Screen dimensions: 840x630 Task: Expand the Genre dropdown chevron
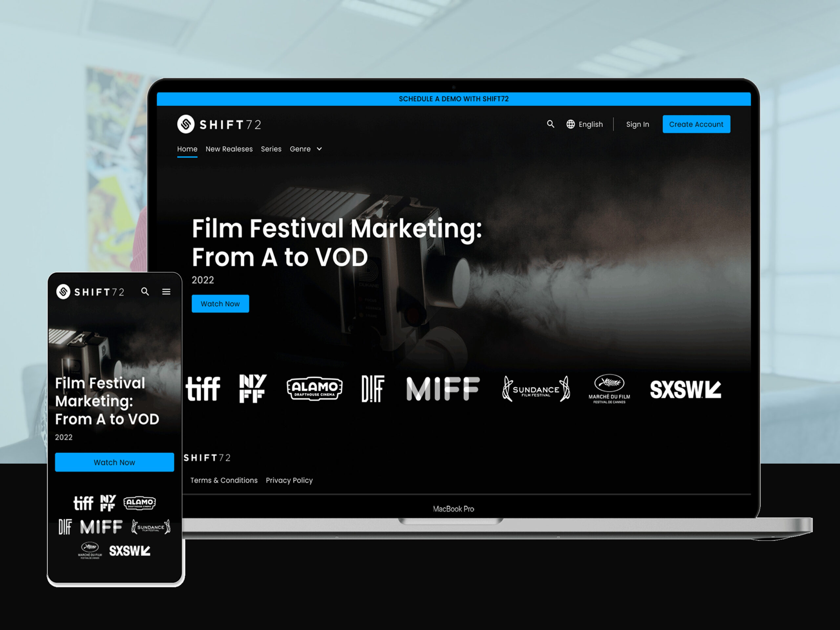(x=319, y=149)
